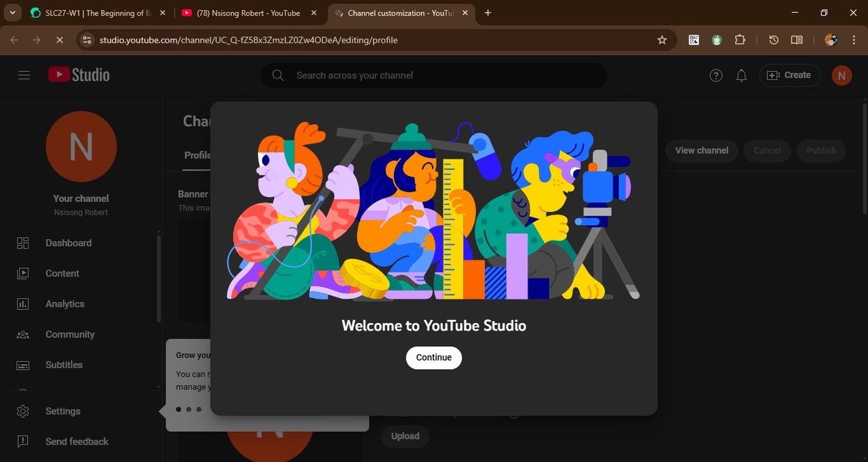The image size is (868, 462).
Task: Click the Dashboard grid icon
Action: [23, 243]
